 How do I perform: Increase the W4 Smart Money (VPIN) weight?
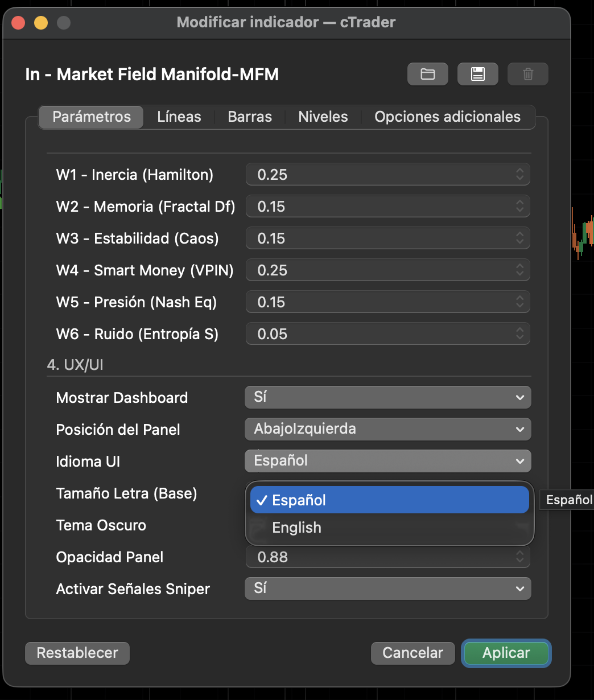519,266
